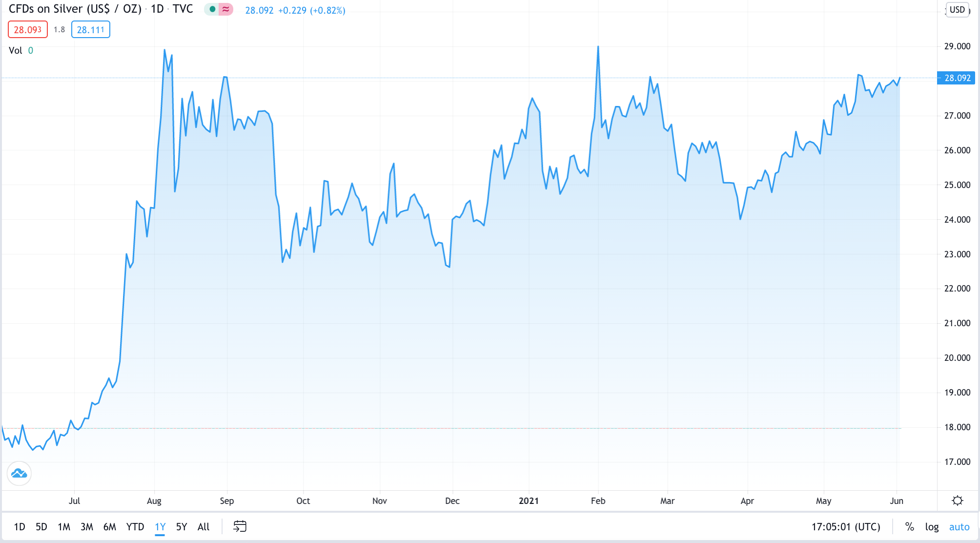Click the green market status dot

(212, 9)
